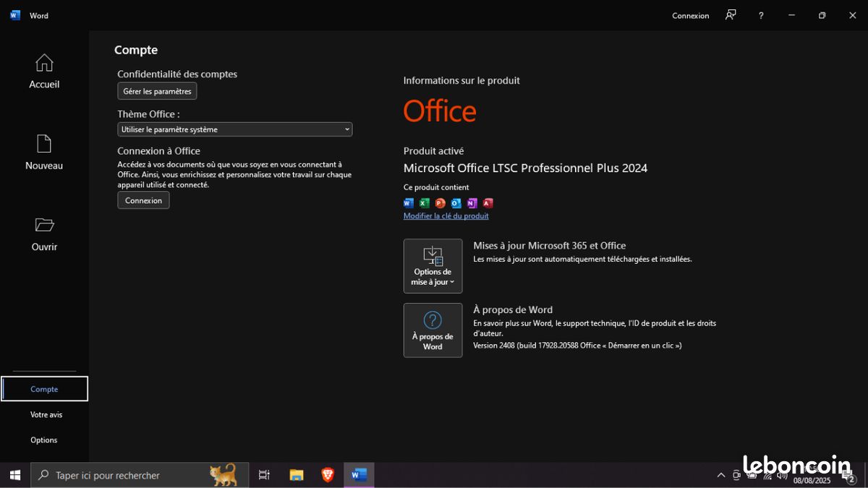This screenshot has height=488, width=868.
Task: Click the Connexion button under Connexion à Office
Action: click(x=143, y=200)
